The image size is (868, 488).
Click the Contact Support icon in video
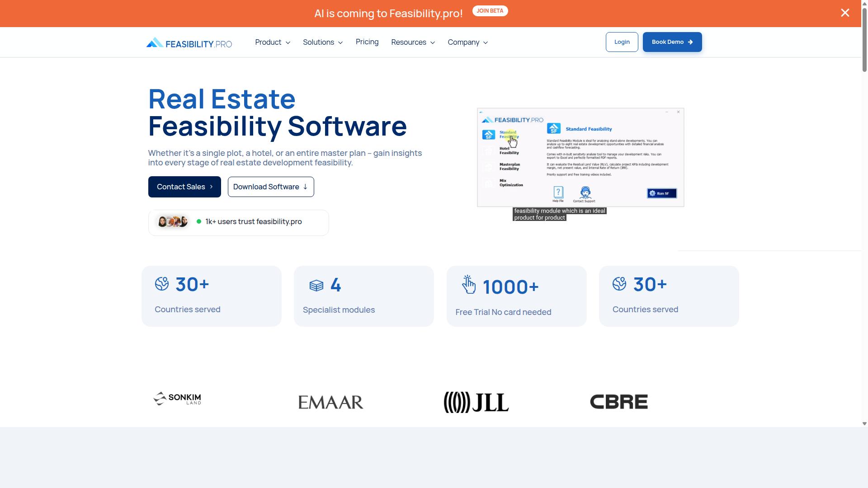point(585,194)
